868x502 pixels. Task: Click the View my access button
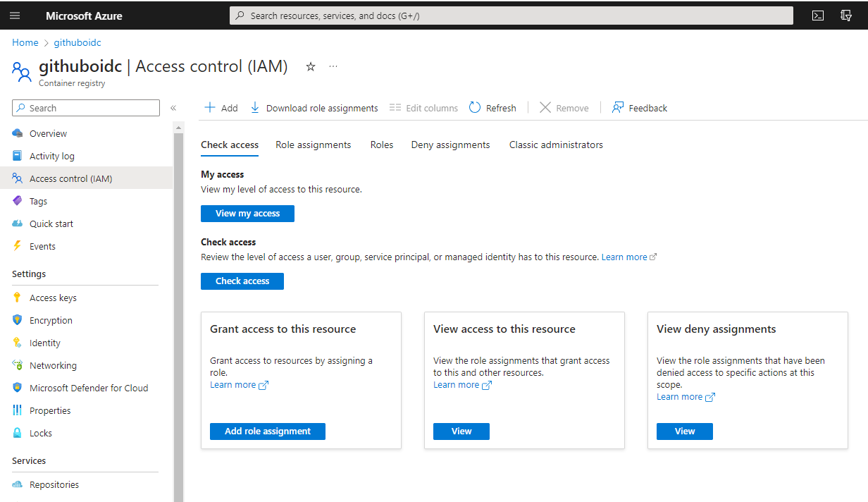tap(247, 214)
